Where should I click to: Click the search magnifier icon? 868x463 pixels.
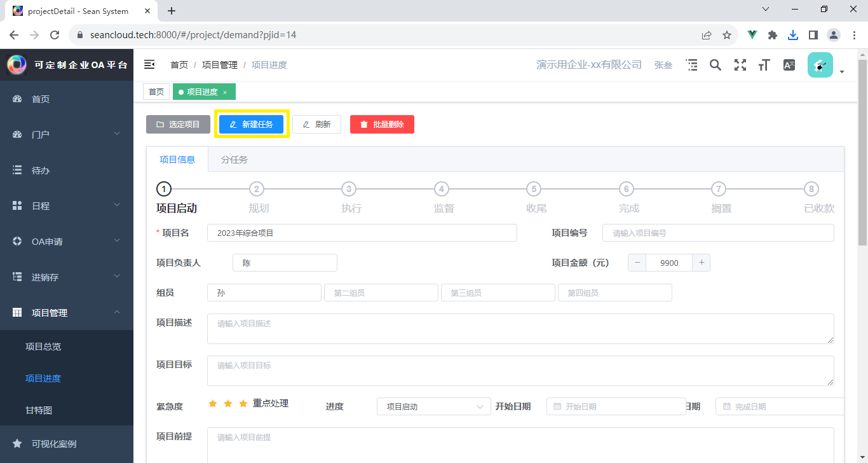pos(715,65)
